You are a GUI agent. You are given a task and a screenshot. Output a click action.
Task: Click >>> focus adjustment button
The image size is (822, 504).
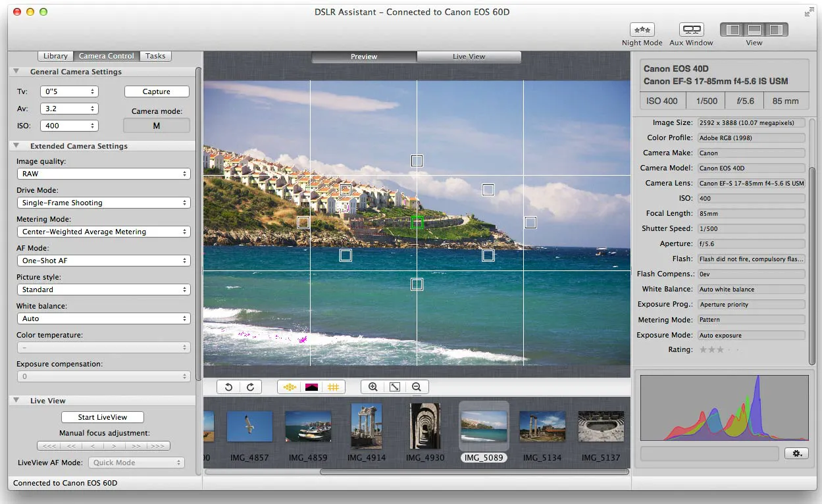pyautogui.click(x=159, y=446)
